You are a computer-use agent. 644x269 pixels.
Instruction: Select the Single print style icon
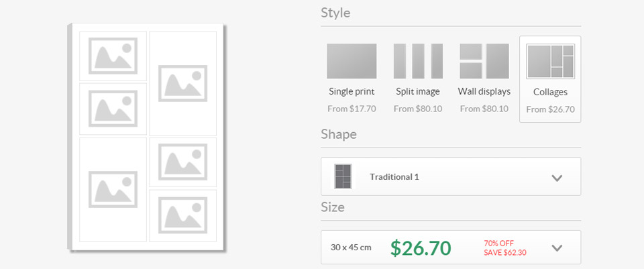point(352,61)
